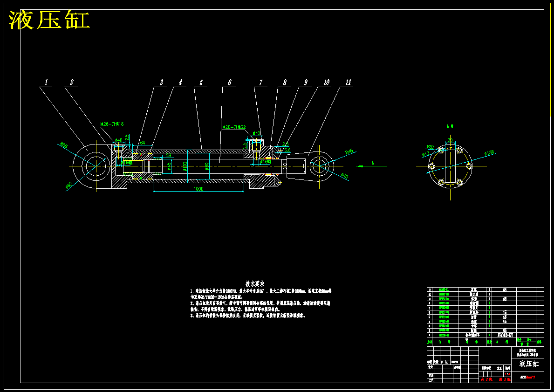Select part balloon number 11
554x392 pixels.
[x=349, y=83]
